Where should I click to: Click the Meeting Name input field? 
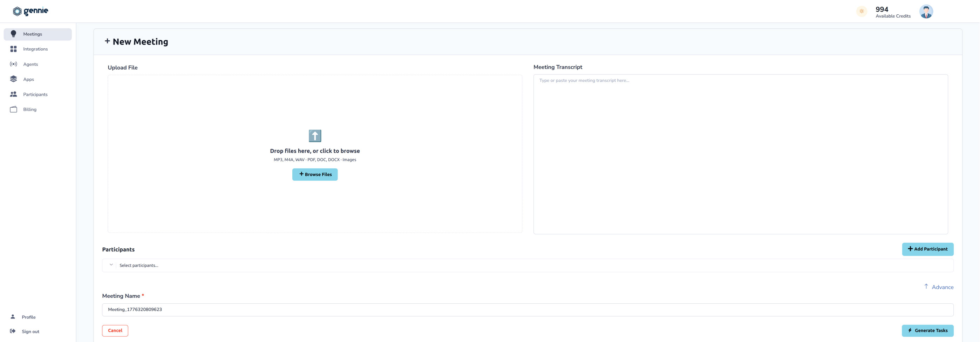[528, 310]
